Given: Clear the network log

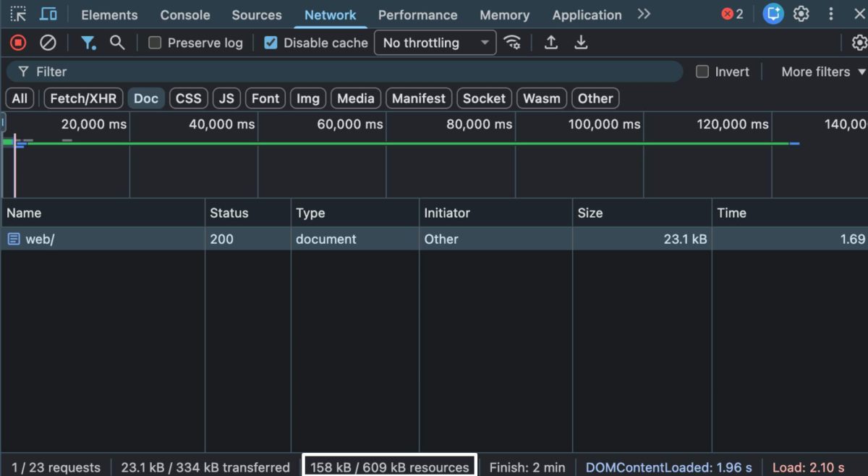Looking at the screenshot, I should 48,43.
